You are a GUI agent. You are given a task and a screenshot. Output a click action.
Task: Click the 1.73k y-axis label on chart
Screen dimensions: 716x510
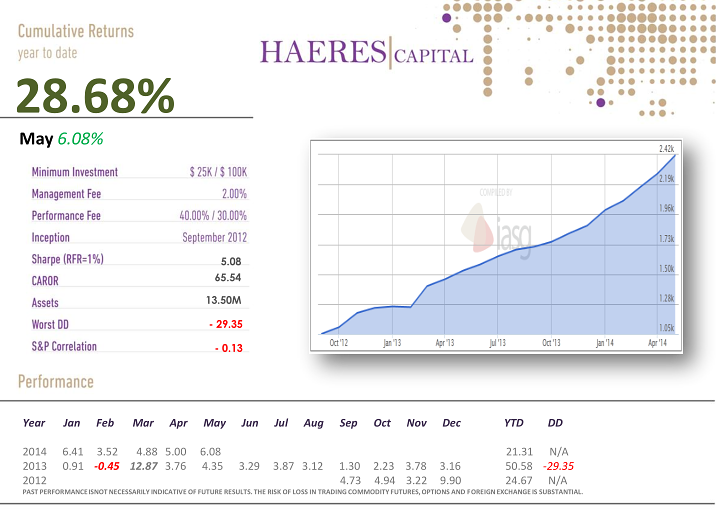tap(666, 239)
